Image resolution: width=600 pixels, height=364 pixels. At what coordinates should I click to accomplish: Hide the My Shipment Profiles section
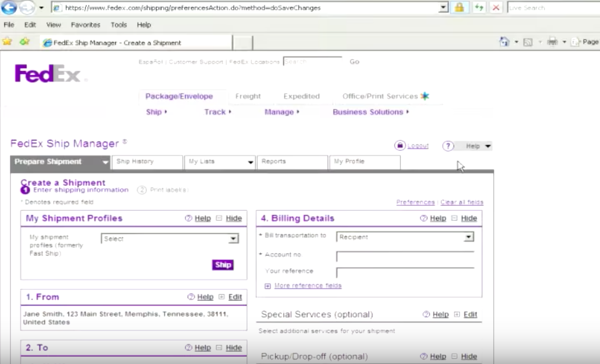tap(234, 218)
